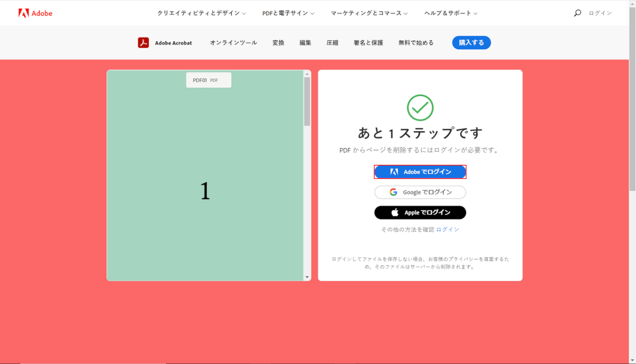
Task: Click the preview panel scrollbar thumb
Action: 307,101
